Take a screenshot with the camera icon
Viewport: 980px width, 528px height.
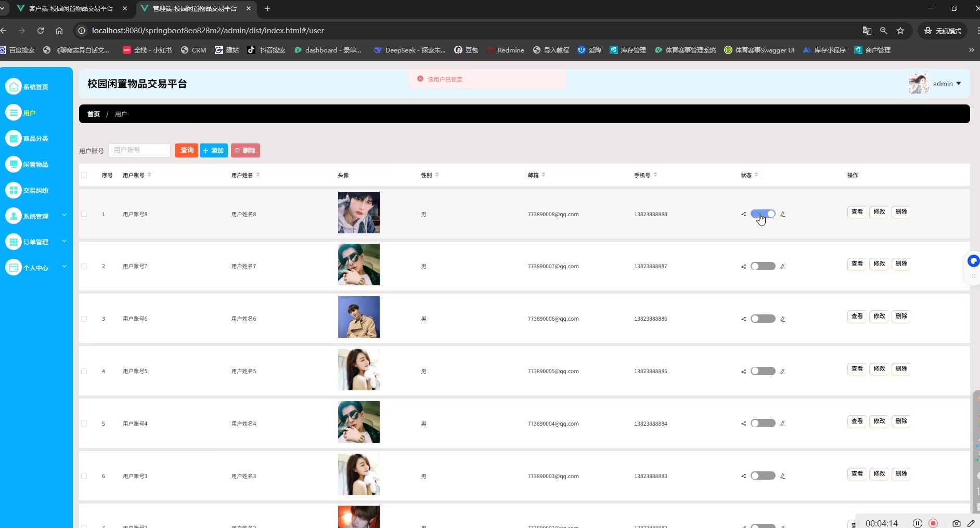pyautogui.click(x=956, y=523)
